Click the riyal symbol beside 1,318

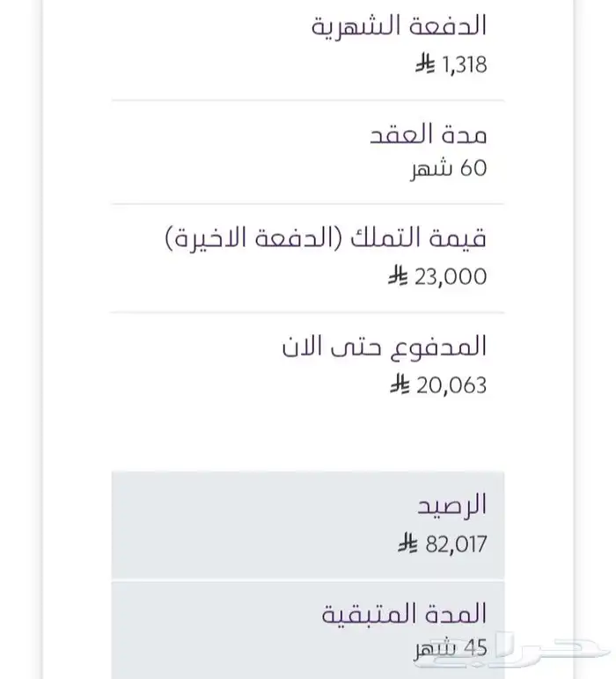(425, 65)
